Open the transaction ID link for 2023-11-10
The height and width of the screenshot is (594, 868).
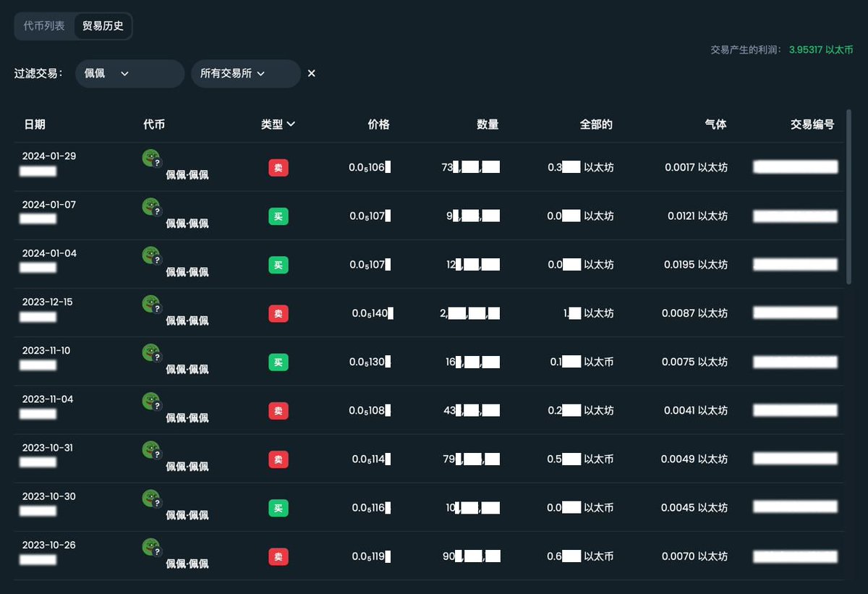[x=796, y=361]
